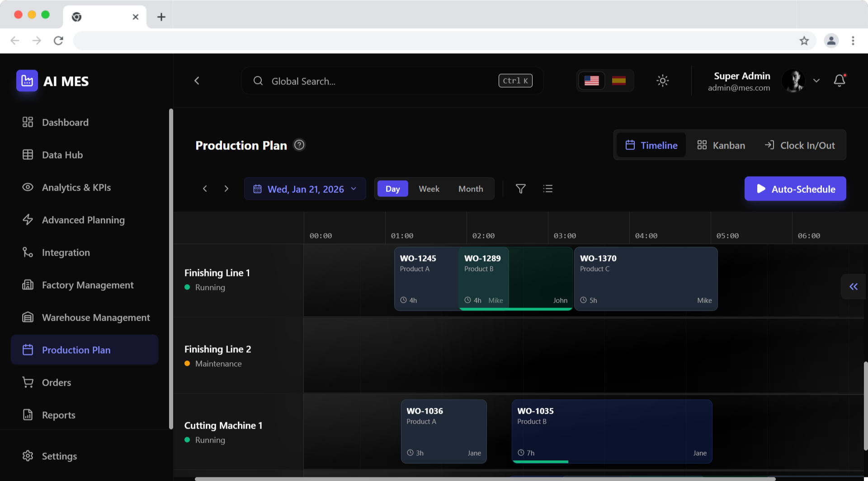The width and height of the screenshot is (868, 481).
Task: Reload the browser page
Action: pyautogui.click(x=58, y=41)
